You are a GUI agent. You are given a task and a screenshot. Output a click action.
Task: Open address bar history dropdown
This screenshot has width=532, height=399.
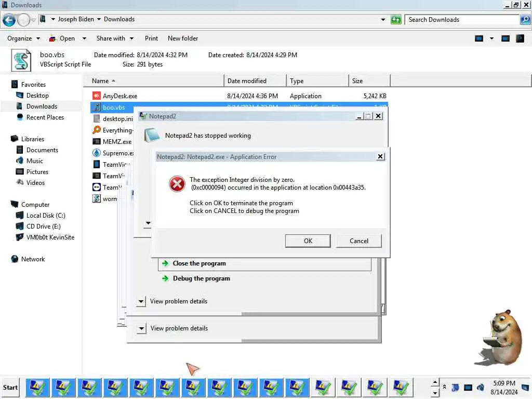tap(383, 20)
